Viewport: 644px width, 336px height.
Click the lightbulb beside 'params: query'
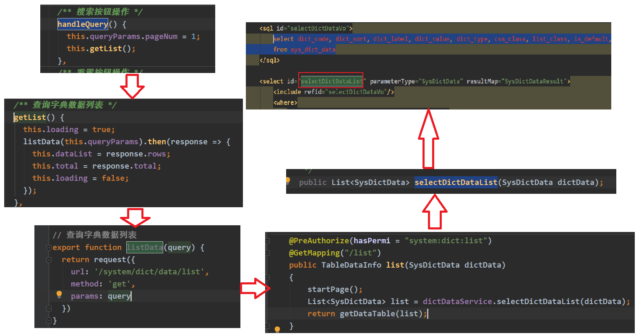[59, 294]
